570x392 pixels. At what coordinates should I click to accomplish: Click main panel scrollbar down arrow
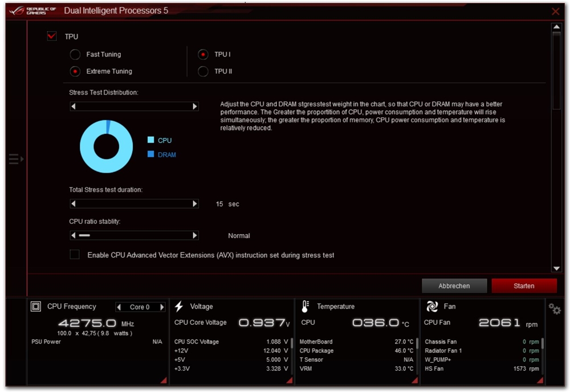pos(556,268)
